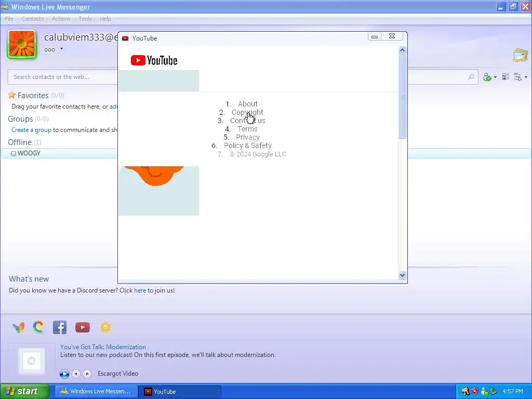
Task: Click the YouTube window title icon
Action: [x=125, y=38]
